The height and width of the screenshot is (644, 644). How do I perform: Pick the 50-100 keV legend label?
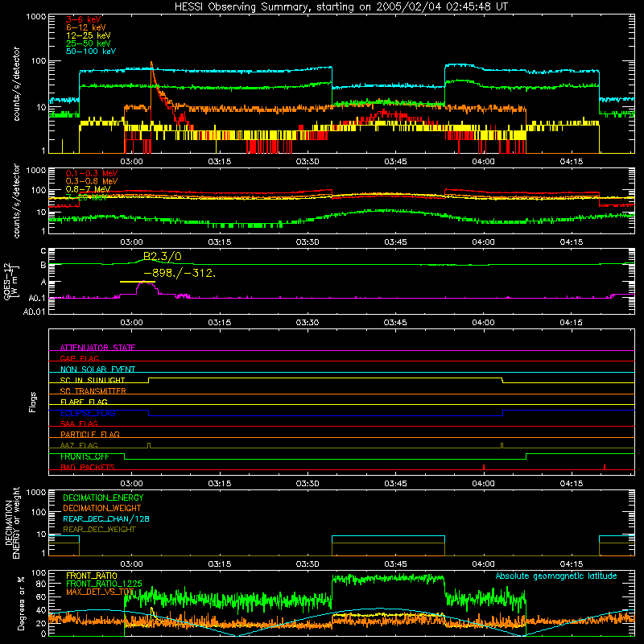point(91,52)
